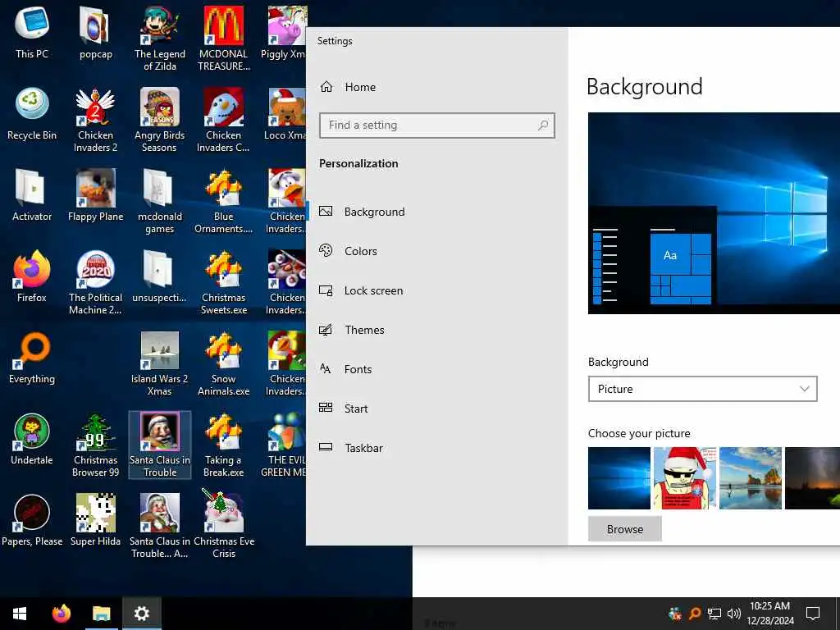Viewport: 840px width, 630px height.
Task: Select the Snow Animals.exe icon
Action: 224,363
